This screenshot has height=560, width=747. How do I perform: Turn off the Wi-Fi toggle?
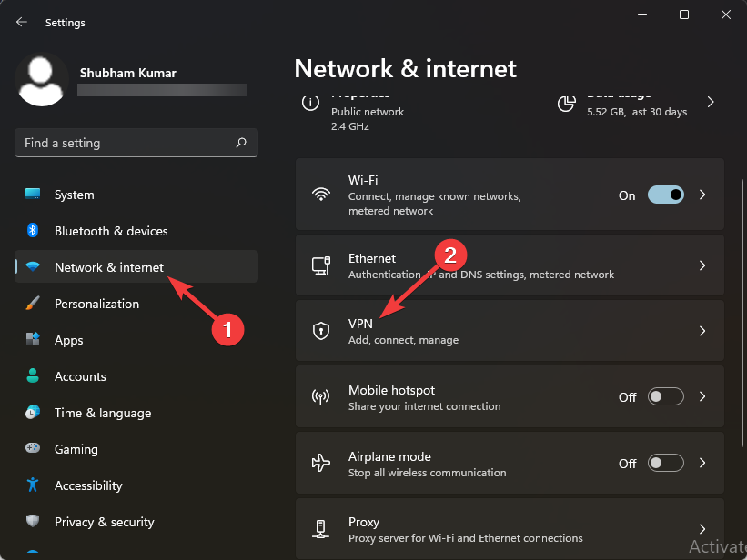pos(665,195)
